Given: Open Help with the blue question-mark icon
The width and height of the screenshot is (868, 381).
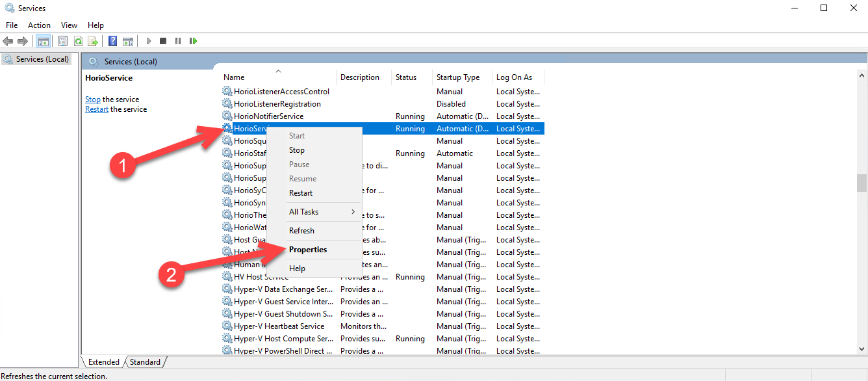Looking at the screenshot, I should tap(112, 41).
